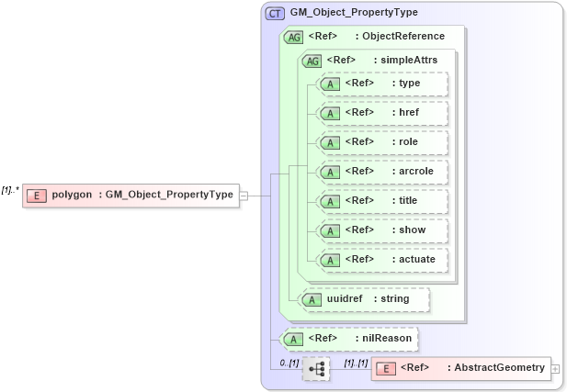Click the simpleAttrs group label
Screen dimensions: 567x392
click(x=382, y=60)
